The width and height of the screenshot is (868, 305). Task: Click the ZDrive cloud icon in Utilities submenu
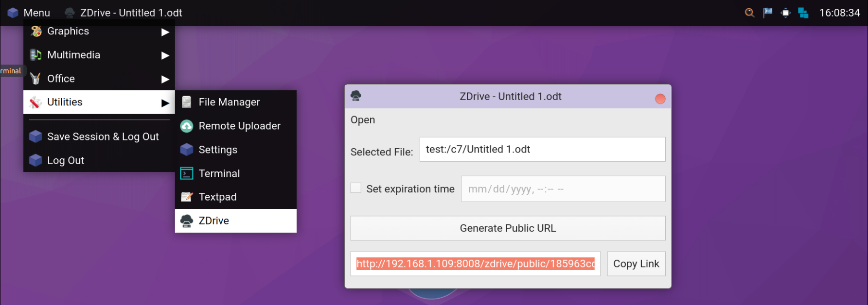(x=187, y=221)
